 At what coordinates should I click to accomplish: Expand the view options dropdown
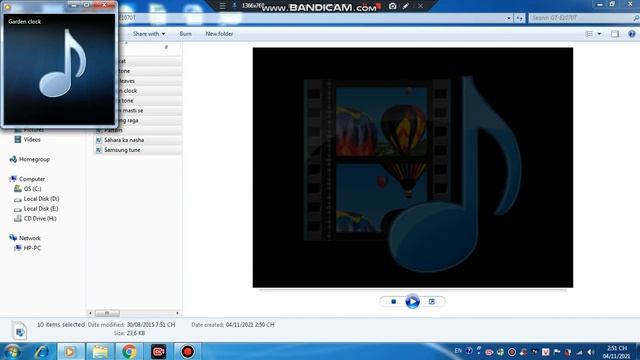[599, 34]
